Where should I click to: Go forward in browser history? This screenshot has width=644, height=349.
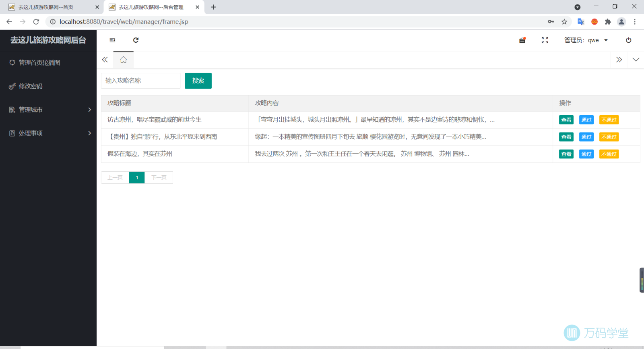coord(23,22)
